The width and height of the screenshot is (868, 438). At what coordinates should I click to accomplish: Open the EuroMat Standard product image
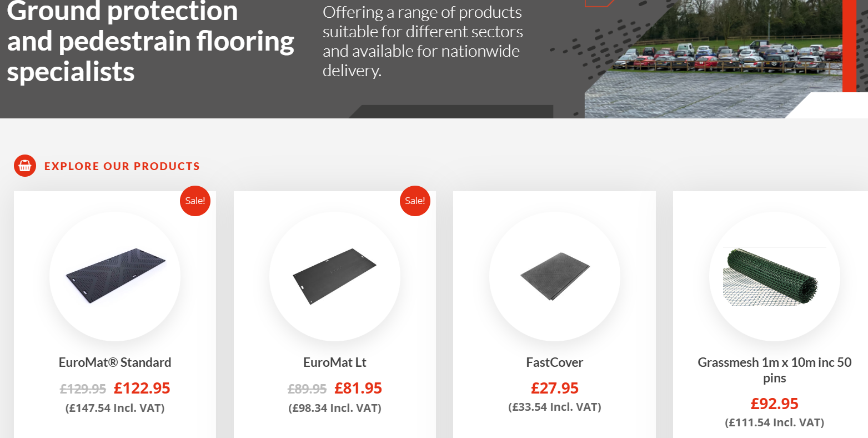[115, 276]
